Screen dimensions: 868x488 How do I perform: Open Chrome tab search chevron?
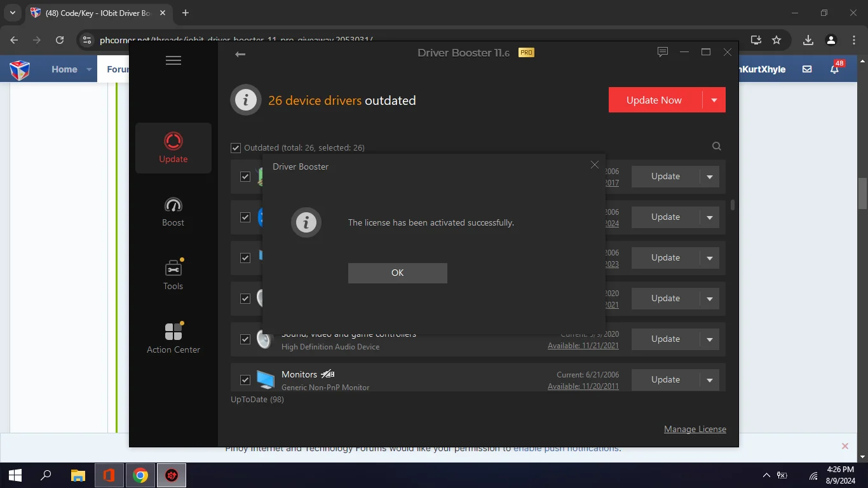point(13,13)
